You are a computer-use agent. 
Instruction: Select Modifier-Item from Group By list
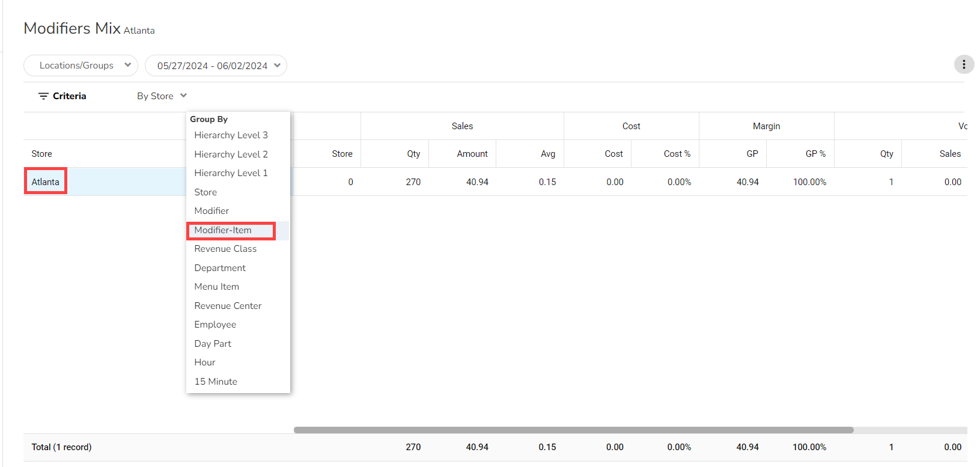point(223,230)
